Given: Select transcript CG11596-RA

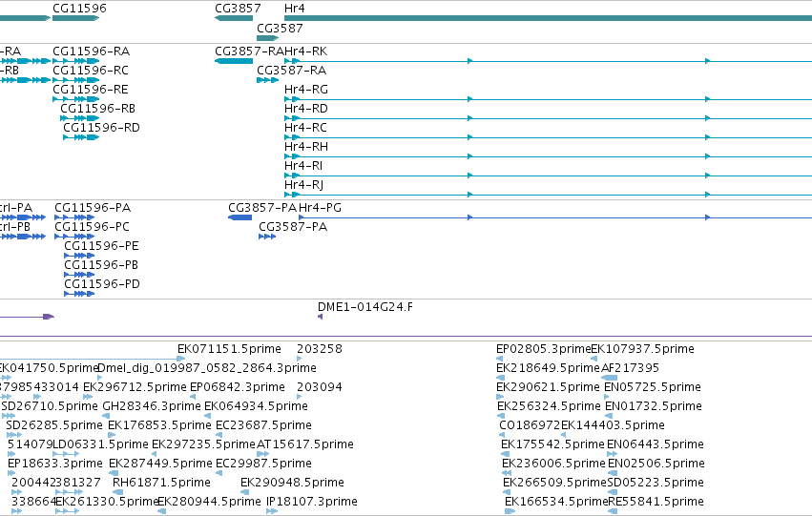Looking at the screenshot, I should [92, 52].
